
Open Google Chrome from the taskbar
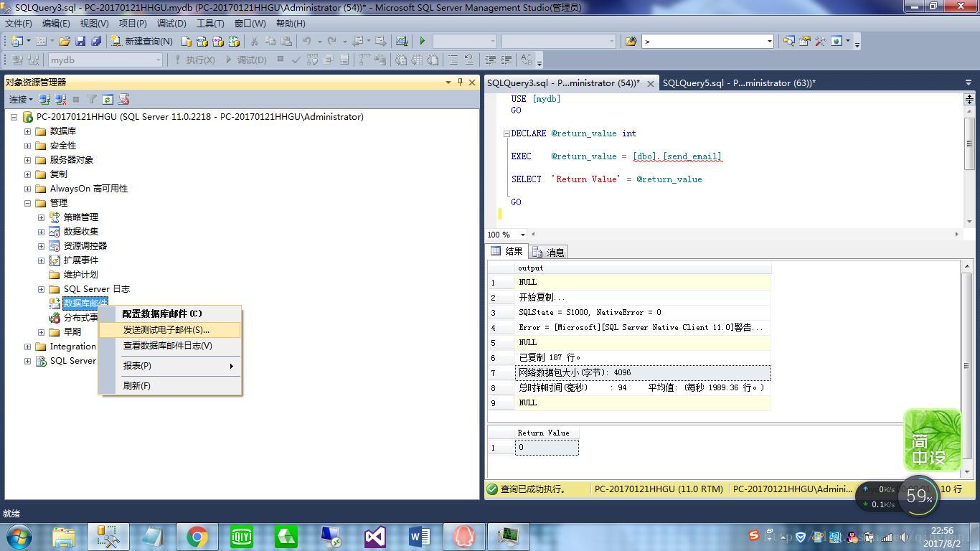click(197, 537)
